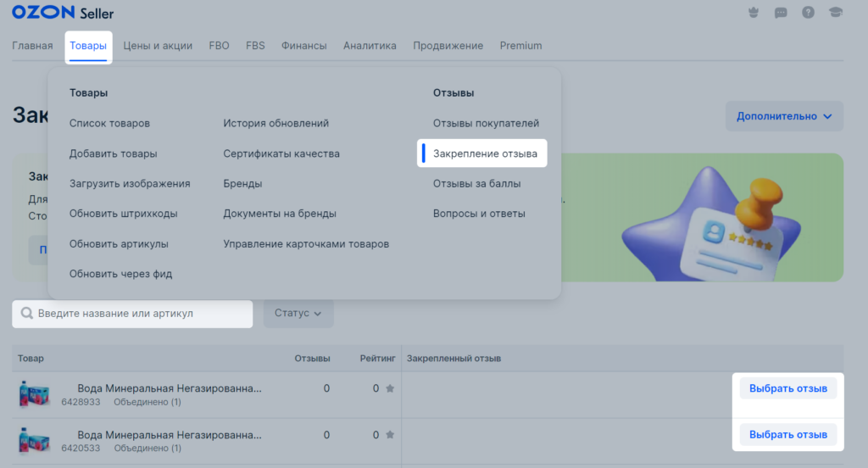Viewport: 868px width, 468px height.
Task: Click article number 6428933
Action: [x=81, y=402]
